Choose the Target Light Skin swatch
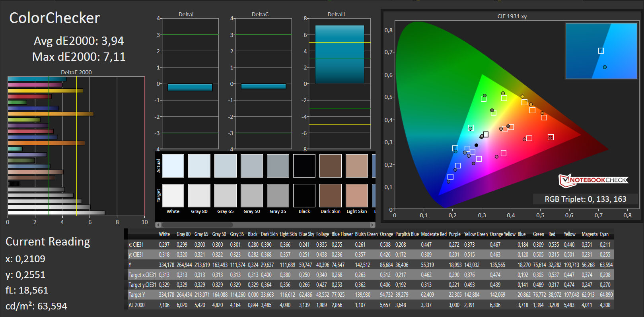This screenshot has height=317, width=644. [x=357, y=195]
